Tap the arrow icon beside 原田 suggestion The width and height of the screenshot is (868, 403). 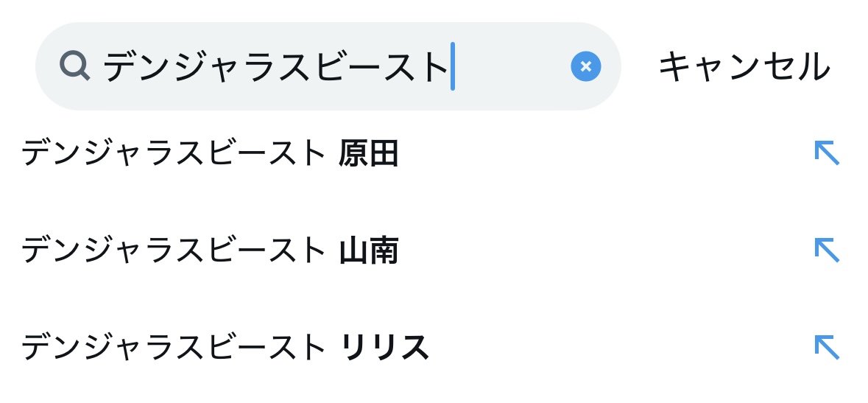826,153
